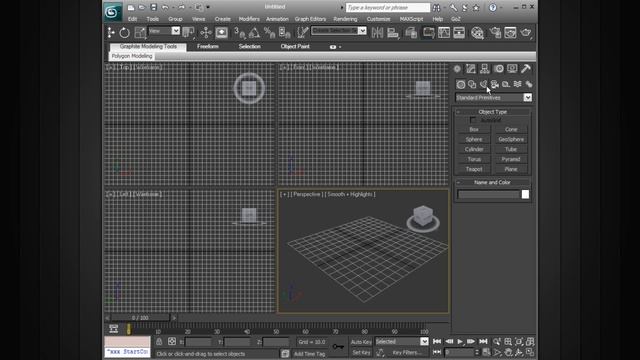Open the Curve Editor icon

coord(444,33)
